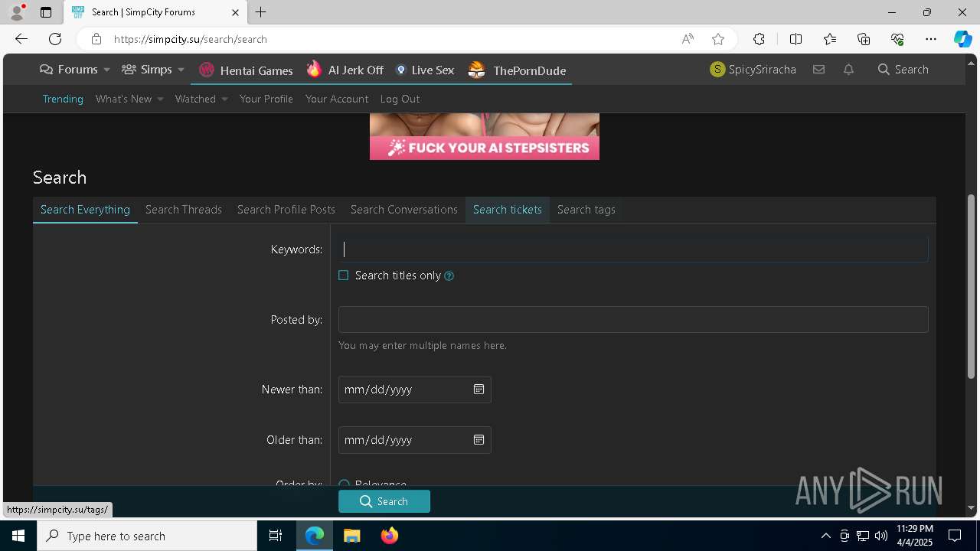This screenshot has width=980, height=551.
Task: Expand the Simps dropdown arrow
Action: (181, 70)
